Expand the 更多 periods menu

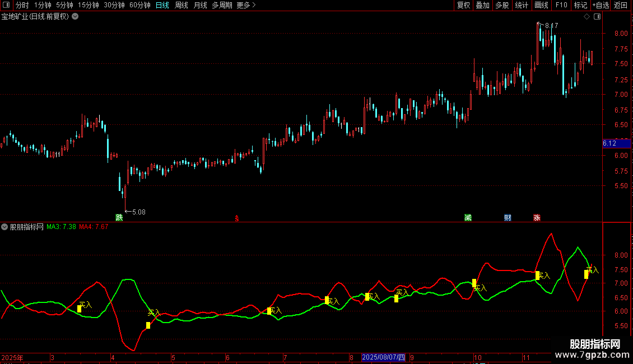[246, 5]
